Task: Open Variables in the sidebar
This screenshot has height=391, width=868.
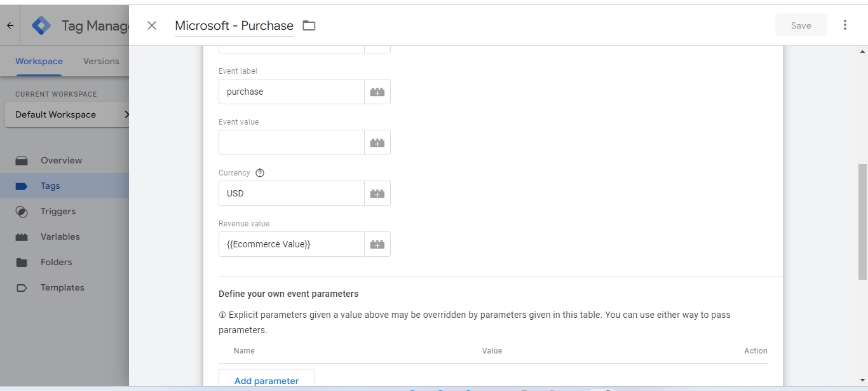Action: click(60, 237)
